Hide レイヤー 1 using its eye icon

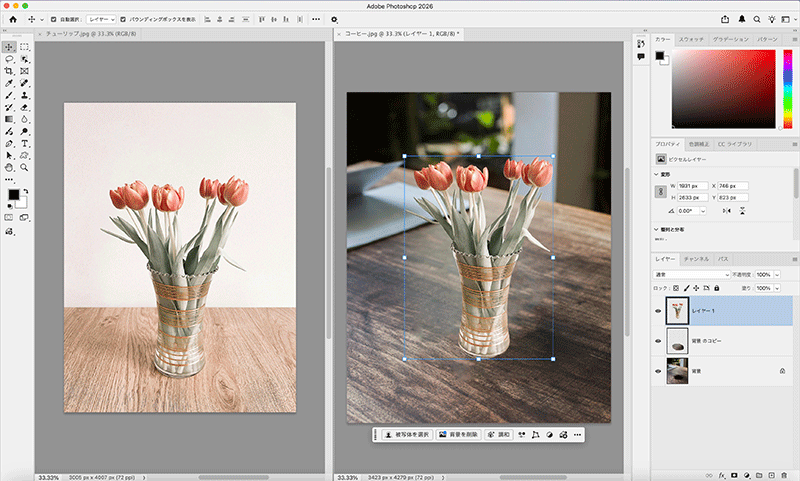[x=657, y=310]
